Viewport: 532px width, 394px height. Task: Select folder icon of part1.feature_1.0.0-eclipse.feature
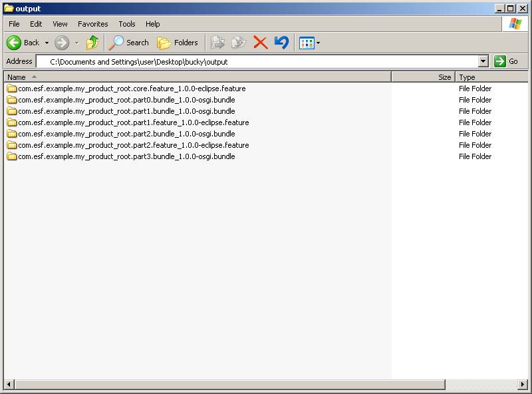tap(12, 122)
